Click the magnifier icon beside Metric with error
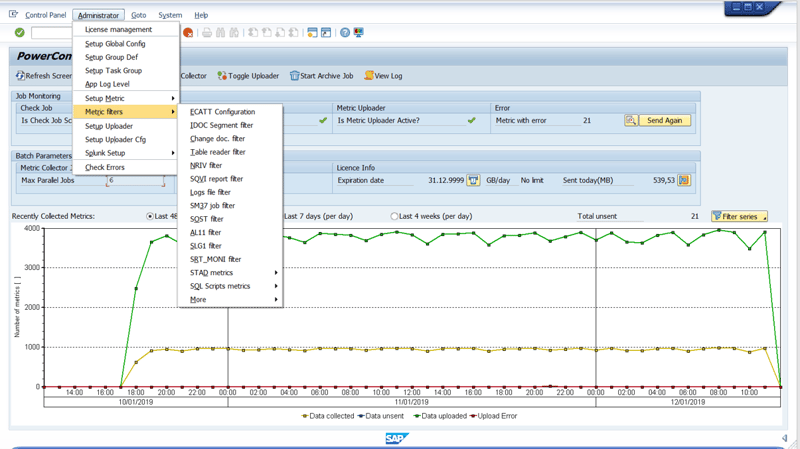The height and width of the screenshot is (449, 800). click(x=631, y=120)
